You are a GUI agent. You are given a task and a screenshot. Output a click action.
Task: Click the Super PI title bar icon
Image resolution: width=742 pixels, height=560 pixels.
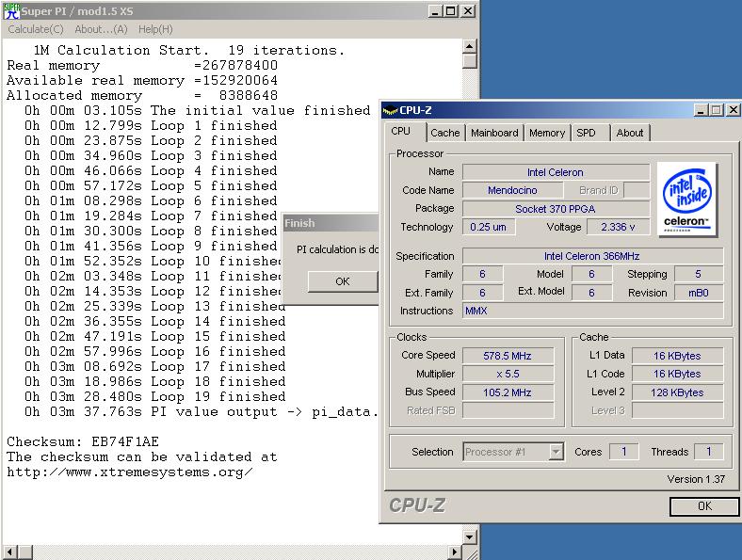click(11, 11)
